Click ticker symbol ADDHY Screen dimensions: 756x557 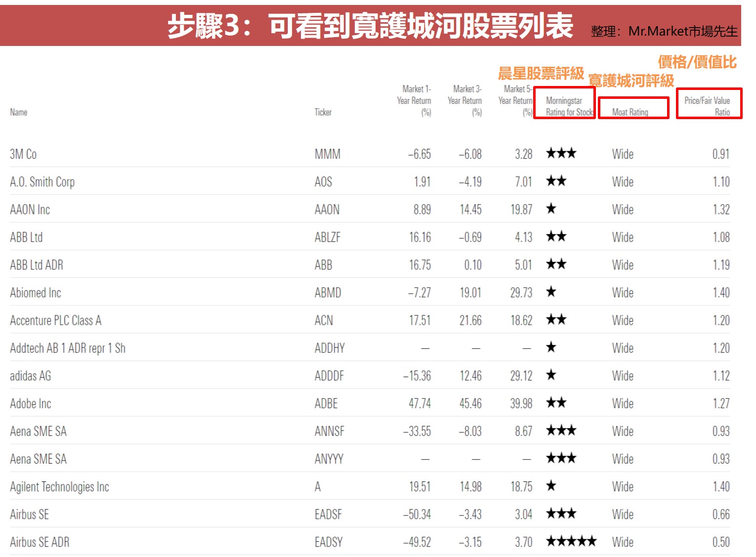click(330, 348)
